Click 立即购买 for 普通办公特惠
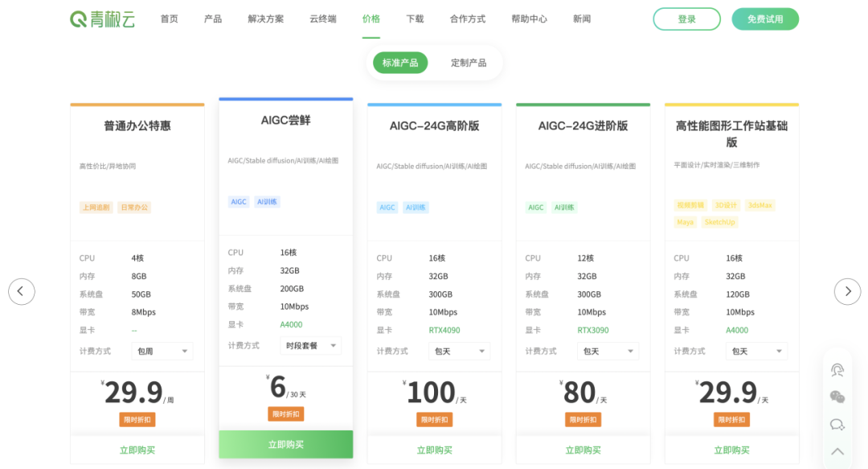Image resolution: width=868 pixels, height=469 pixels. [137, 450]
